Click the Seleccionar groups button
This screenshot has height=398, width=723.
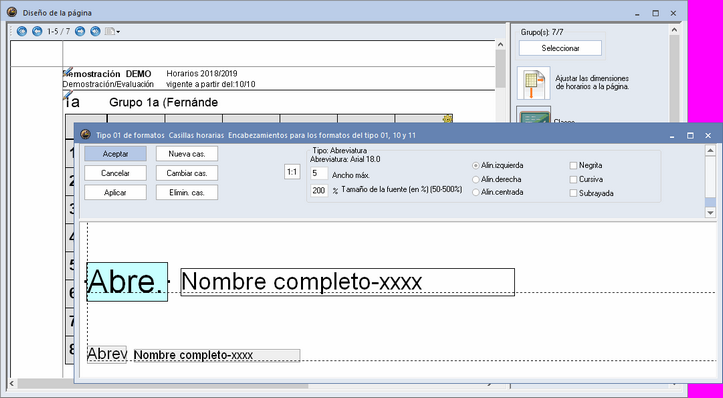[560, 48]
